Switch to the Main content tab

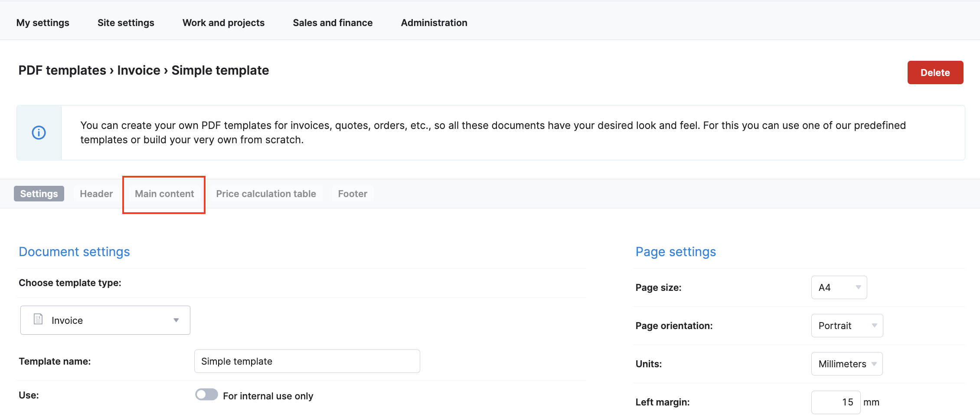tap(164, 194)
